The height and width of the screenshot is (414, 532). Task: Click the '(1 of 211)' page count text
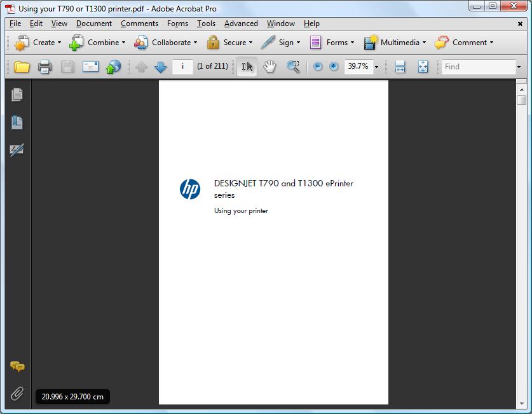pyautogui.click(x=213, y=66)
